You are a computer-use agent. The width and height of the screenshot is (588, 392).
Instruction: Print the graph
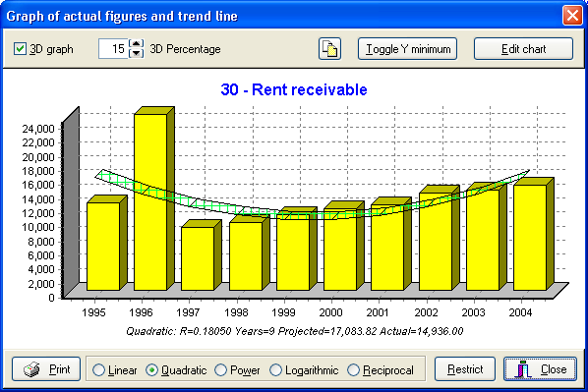pyautogui.click(x=46, y=369)
